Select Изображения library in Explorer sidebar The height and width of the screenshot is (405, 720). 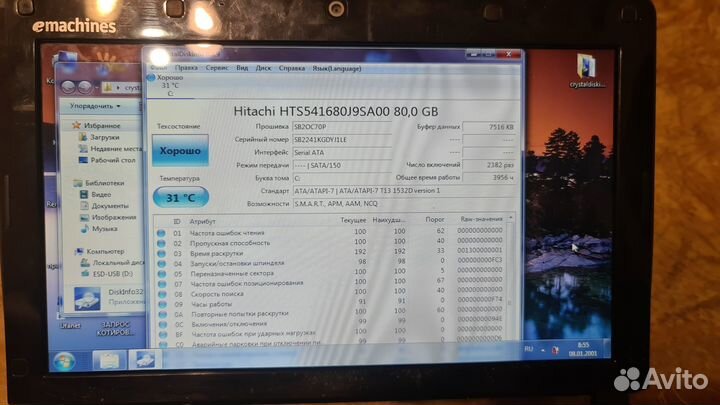coord(108,217)
